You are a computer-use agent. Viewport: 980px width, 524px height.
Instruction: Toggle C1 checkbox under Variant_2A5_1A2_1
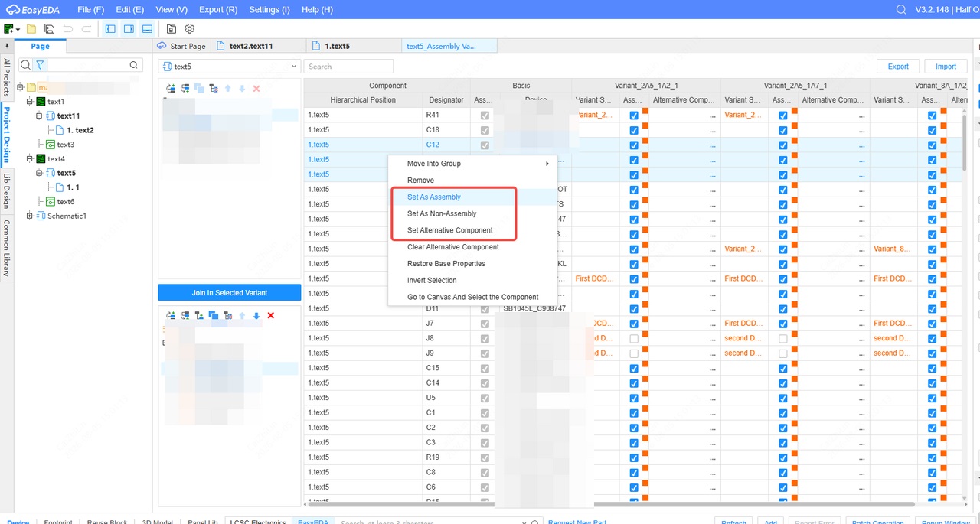633,413
